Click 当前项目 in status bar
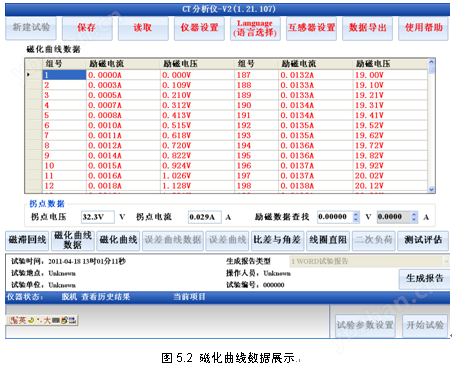The width and height of the screenshot is (452, 365). [x=189, y=297]
